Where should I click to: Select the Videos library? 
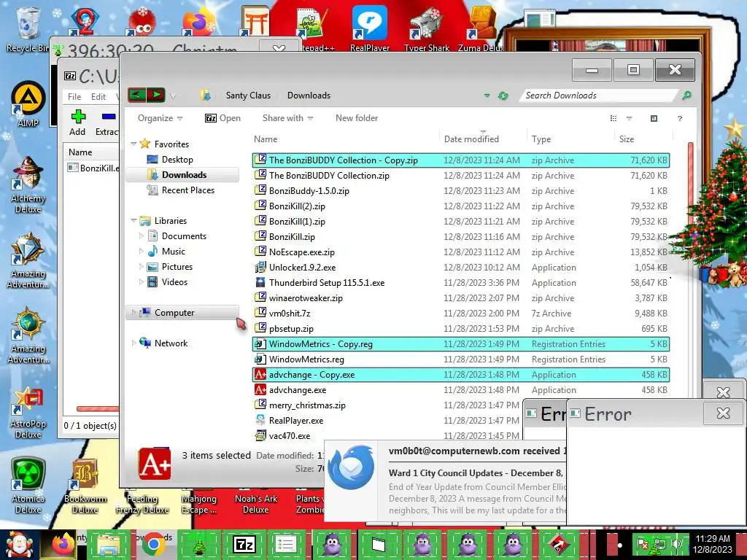pos(174,282)
